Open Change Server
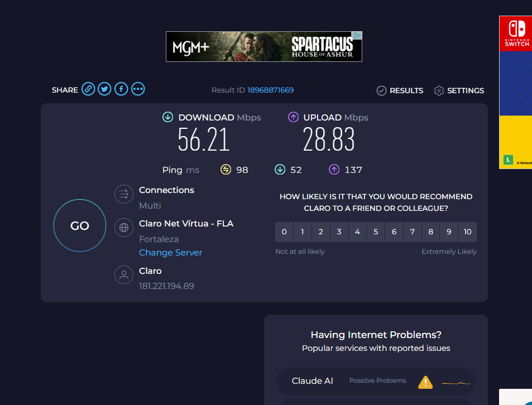532x405 pixels. 170,252
